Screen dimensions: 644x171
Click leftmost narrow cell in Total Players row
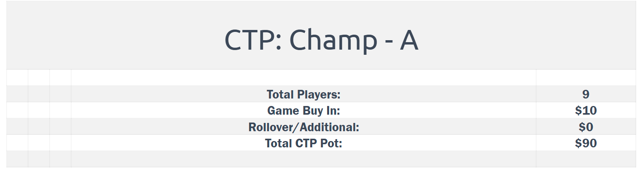click(x=17, y=94)
